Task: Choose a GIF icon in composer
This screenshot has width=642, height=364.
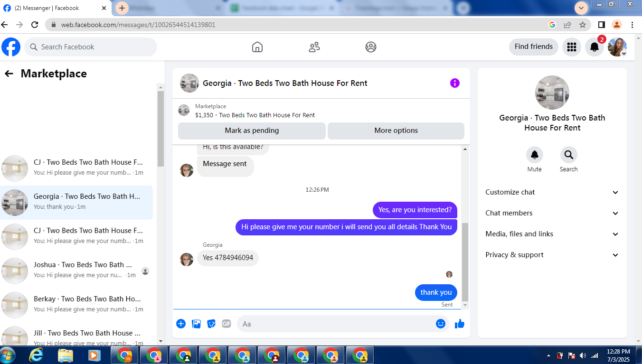Action: pos(227,324)
